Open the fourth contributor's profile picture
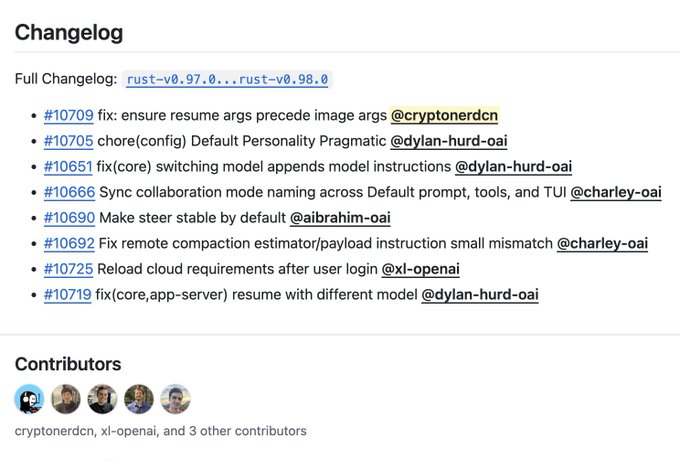 [139, 399]
